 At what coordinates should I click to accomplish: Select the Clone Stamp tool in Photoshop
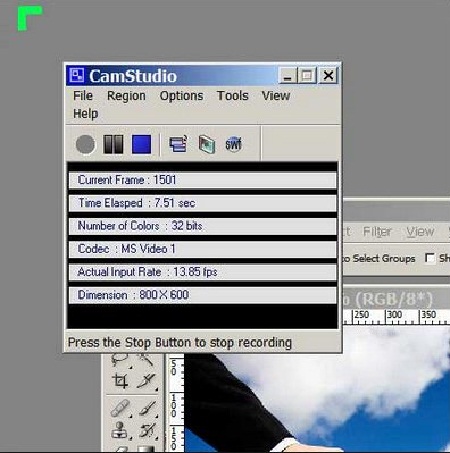pyautogui.click(x=120, y=430)
